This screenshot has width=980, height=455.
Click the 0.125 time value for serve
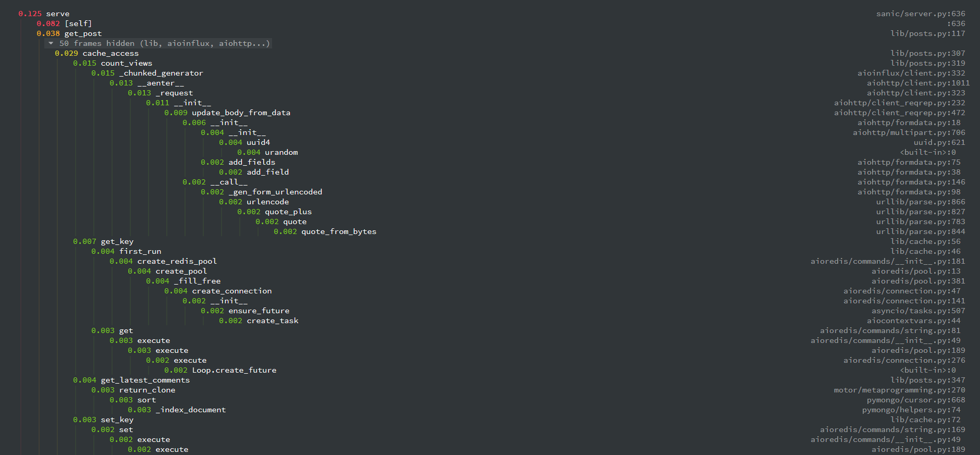pos(30,14)
